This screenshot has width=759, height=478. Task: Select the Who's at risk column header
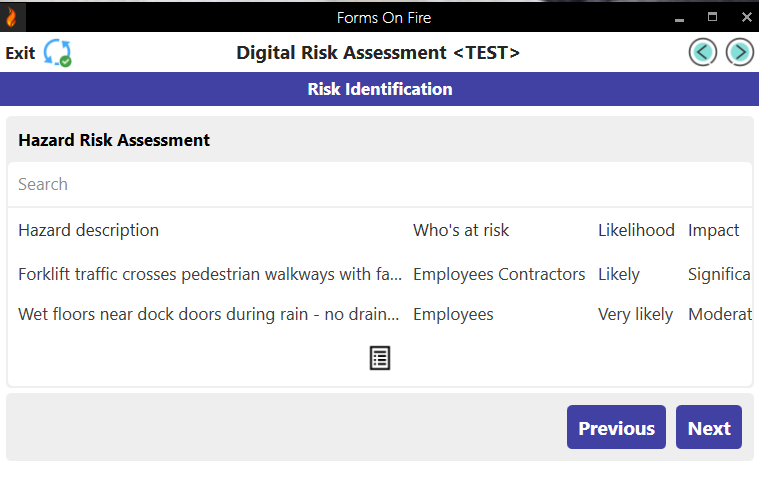pyautogui.click(x=461, y=230)
